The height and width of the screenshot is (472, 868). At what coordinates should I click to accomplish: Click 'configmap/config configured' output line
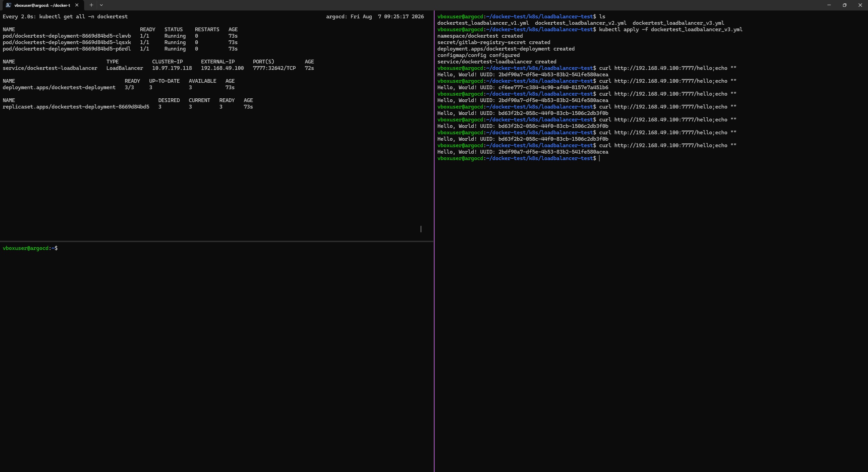tap(478, 55)
